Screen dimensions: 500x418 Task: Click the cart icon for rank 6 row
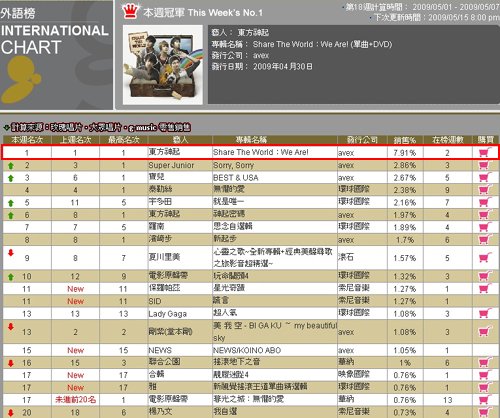click(x=485, y=215)
